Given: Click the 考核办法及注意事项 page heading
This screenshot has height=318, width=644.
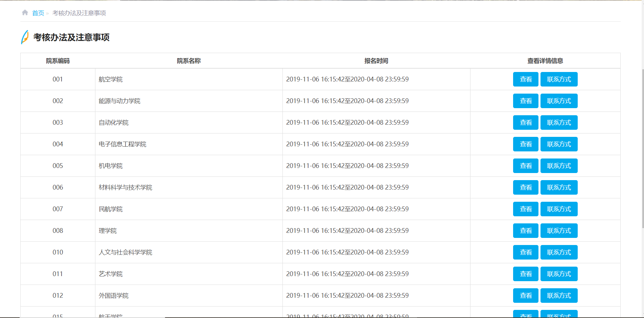Looking at the screenshot, I should (71, 37).
